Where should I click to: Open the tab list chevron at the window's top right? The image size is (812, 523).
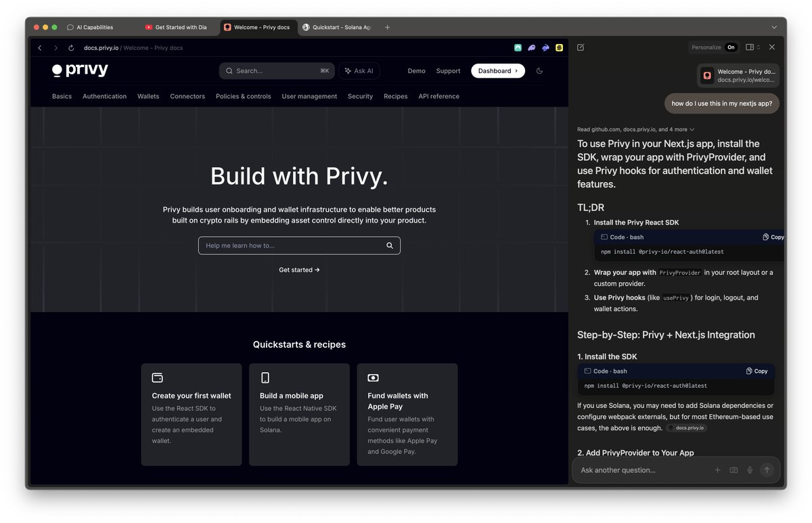(x=774, y=27)
